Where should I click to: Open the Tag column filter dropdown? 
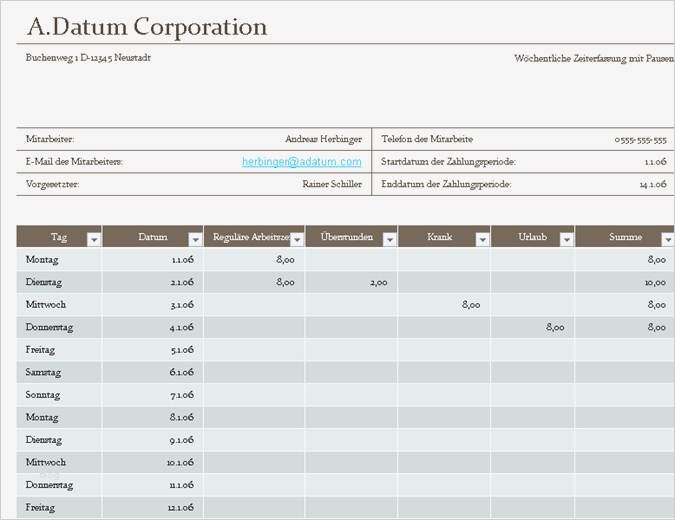coord(94,238)
